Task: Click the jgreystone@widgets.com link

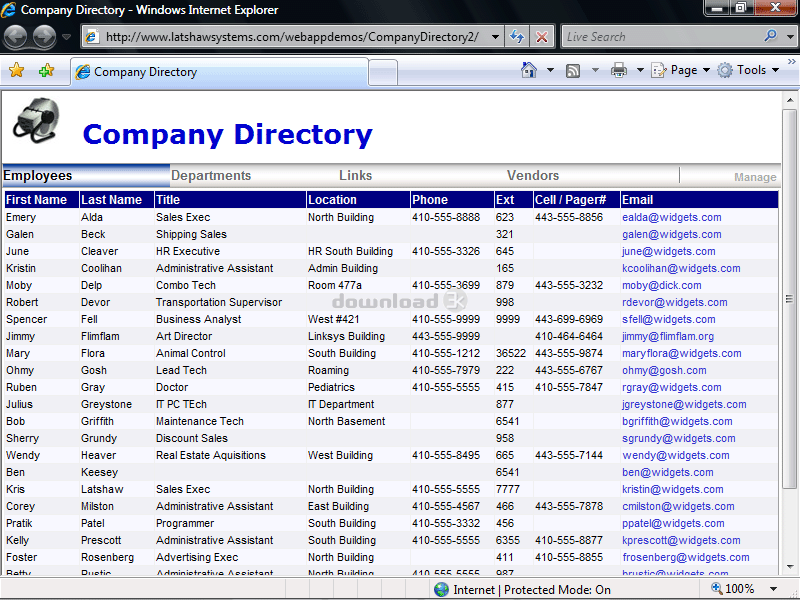Action: tap(684, 404)
